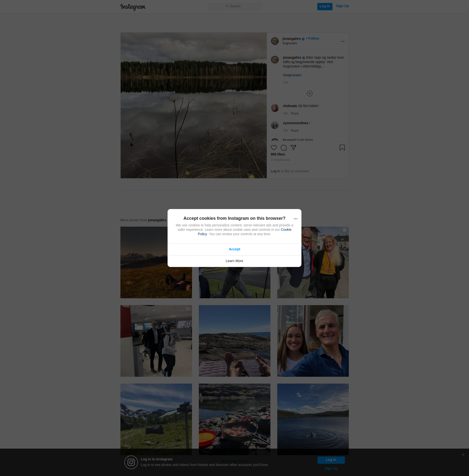
Task: Open the #sognsvann hashtag
Action: (292, 75)
